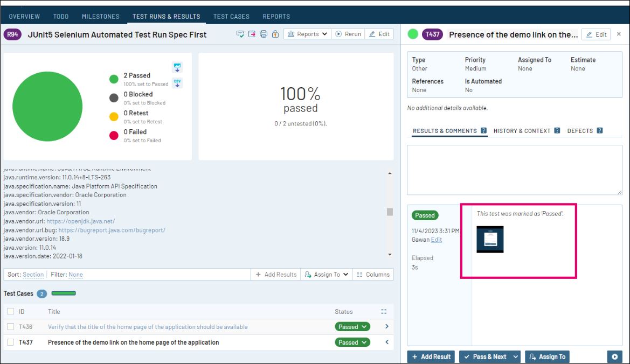
Task: Click the Edit link next to Gawan
Action: tap(435, 240)
